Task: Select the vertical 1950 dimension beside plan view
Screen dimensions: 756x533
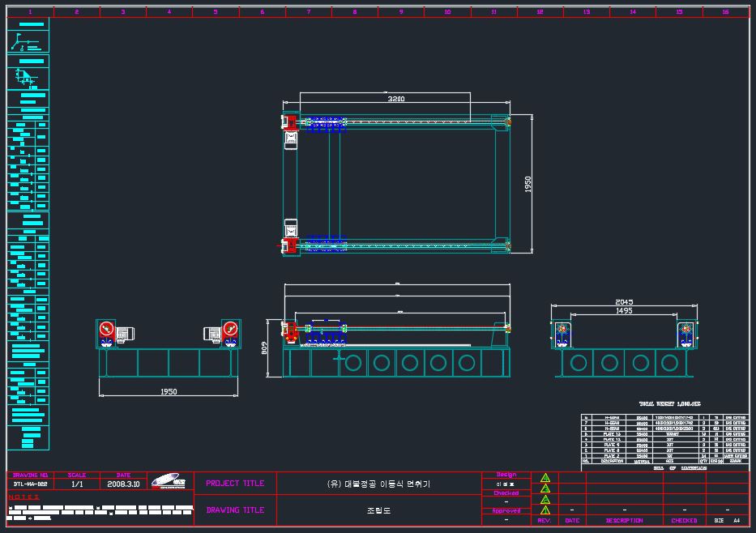Action: 527,184
